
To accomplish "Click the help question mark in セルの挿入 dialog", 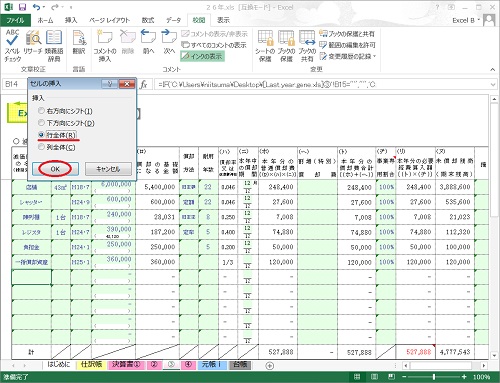I will coord(110,84).
